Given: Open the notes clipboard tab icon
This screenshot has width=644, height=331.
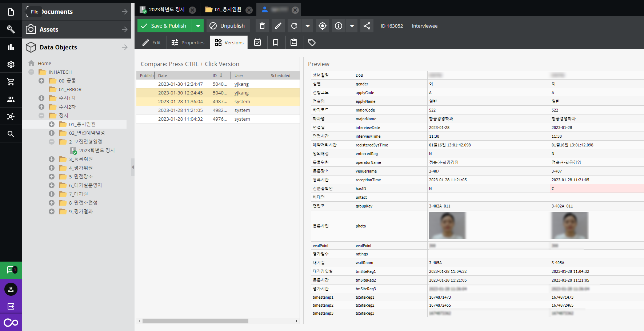Looking at the screenshot, I should coord(294,43).
